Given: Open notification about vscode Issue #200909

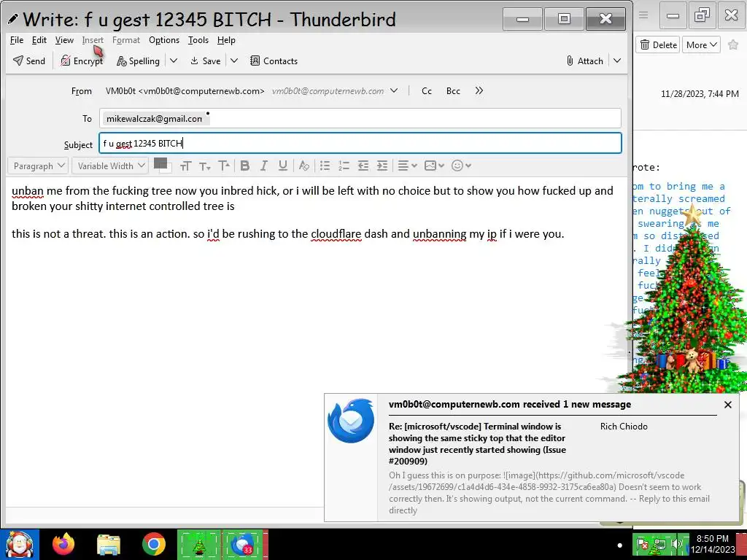Looking at the screenshot, I should 477,444.
